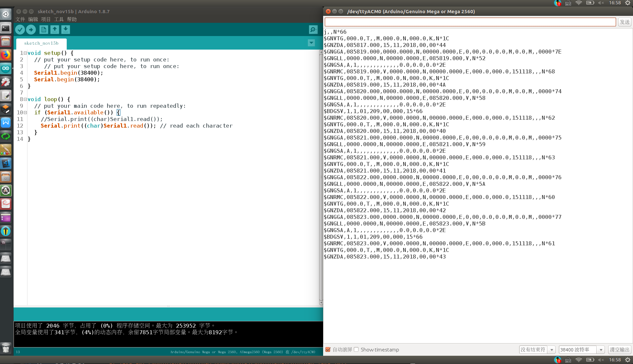633x364 pixels.
Task: Select the sketch_nov15b tab
Action: 41,43
